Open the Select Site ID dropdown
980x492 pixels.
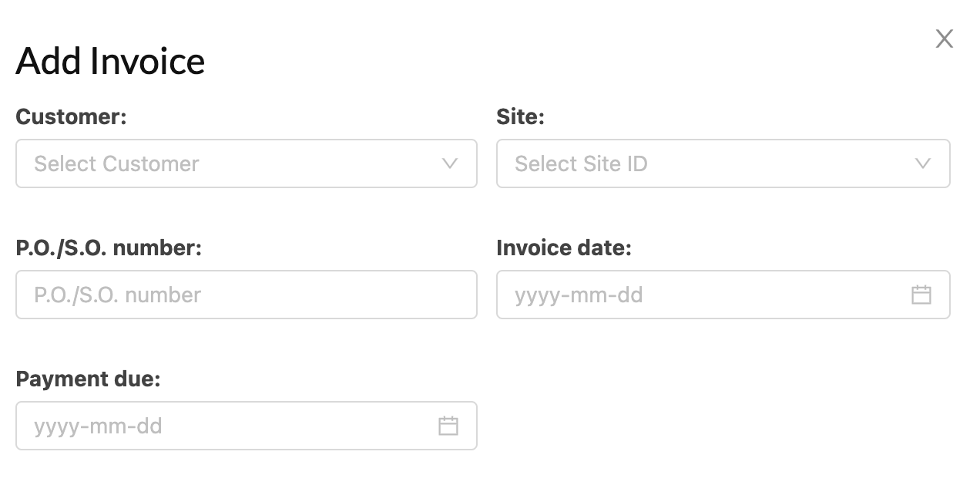coord(723,163)
